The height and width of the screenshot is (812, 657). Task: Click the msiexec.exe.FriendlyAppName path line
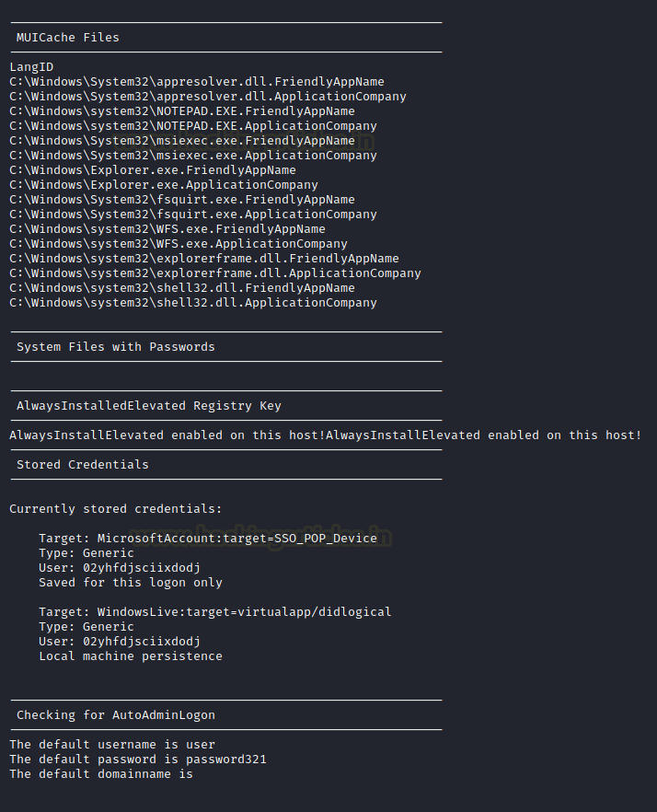tap(182, 141)
